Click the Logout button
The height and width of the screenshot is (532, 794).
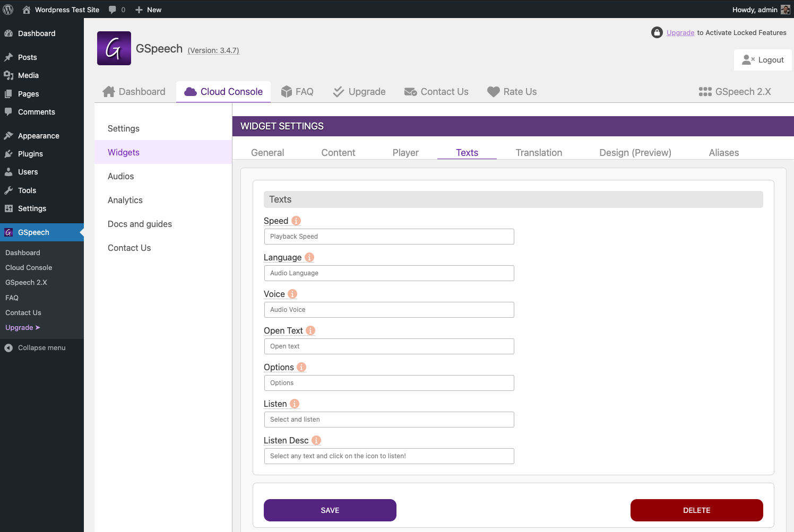(763, 60)
